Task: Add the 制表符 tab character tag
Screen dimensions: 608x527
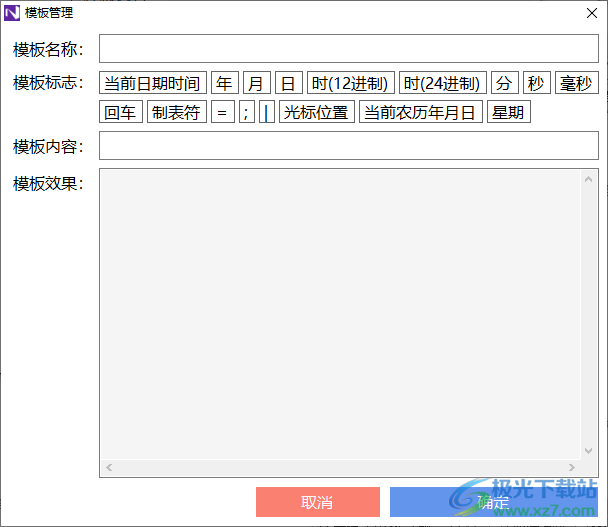Action: [177, 112]
